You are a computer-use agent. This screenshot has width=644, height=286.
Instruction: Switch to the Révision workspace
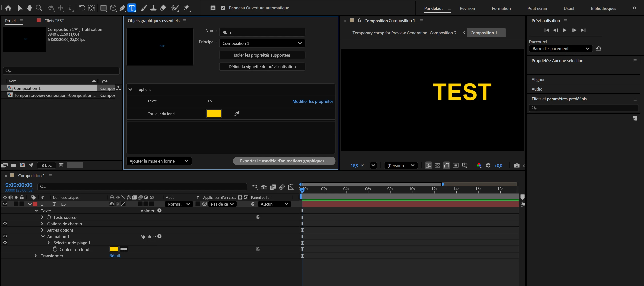point(467,8)
